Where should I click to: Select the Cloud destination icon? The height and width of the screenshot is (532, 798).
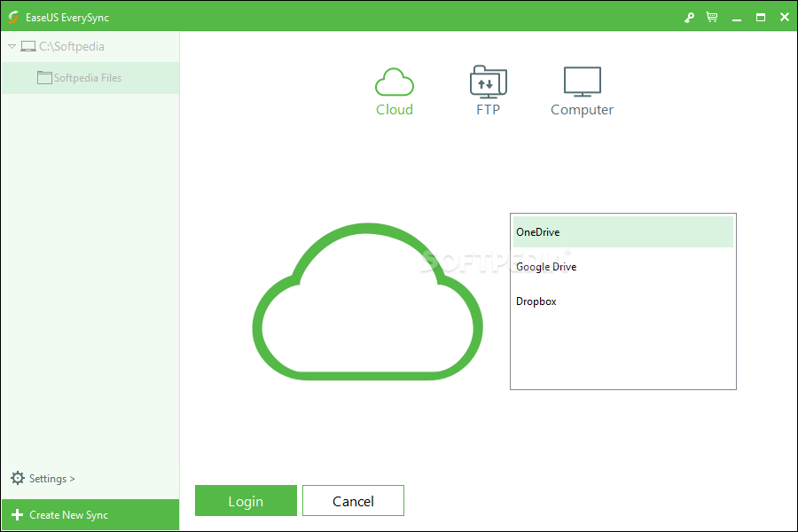coord(395,82)
